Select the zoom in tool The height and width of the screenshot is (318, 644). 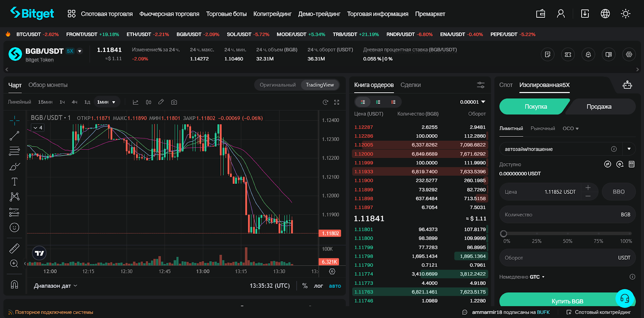point(14,264)
